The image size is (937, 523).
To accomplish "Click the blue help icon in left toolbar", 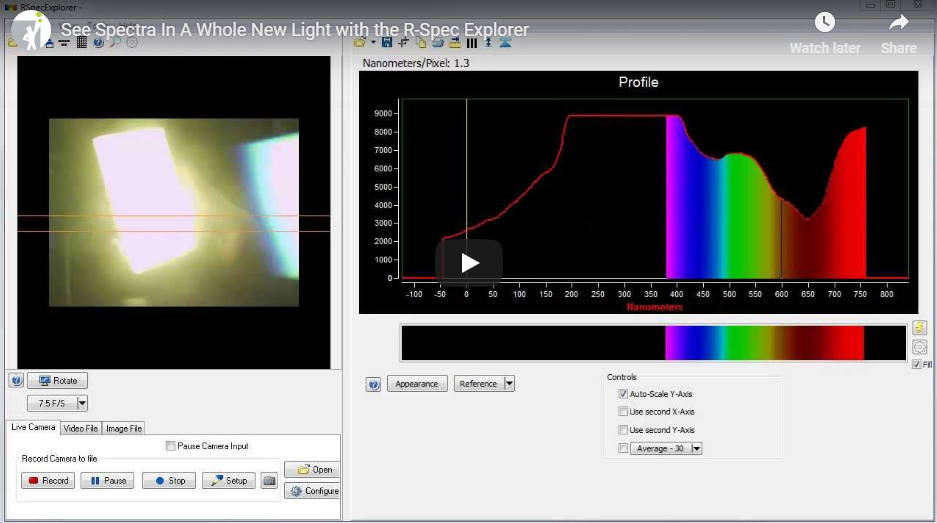I will point(99,42).
